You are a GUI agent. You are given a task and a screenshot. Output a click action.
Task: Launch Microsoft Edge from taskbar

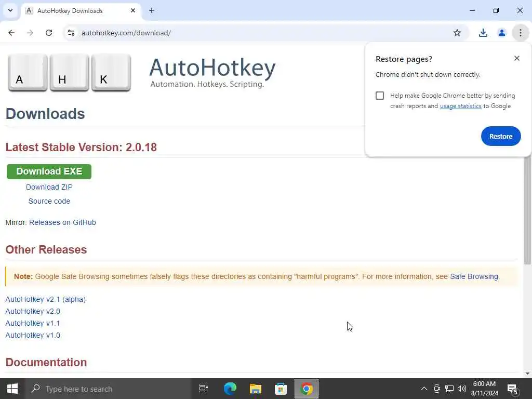click(x=230, y=389)
